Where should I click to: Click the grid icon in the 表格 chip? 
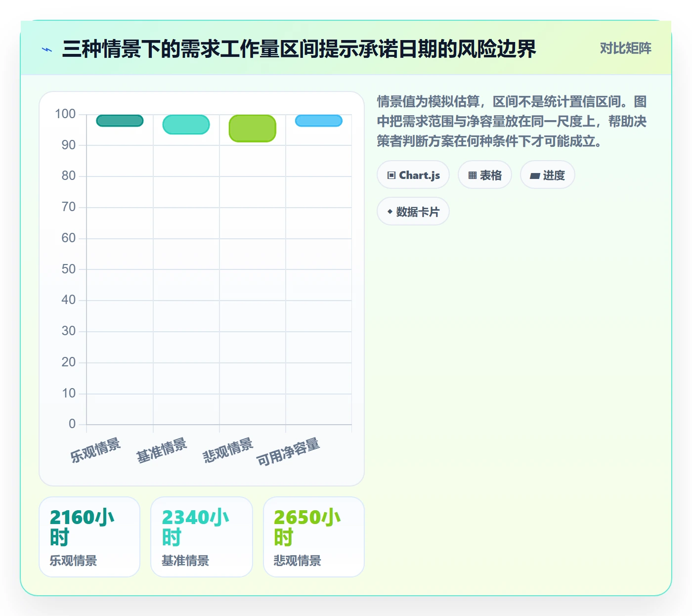pyautogui.click(x=473, y=176)
